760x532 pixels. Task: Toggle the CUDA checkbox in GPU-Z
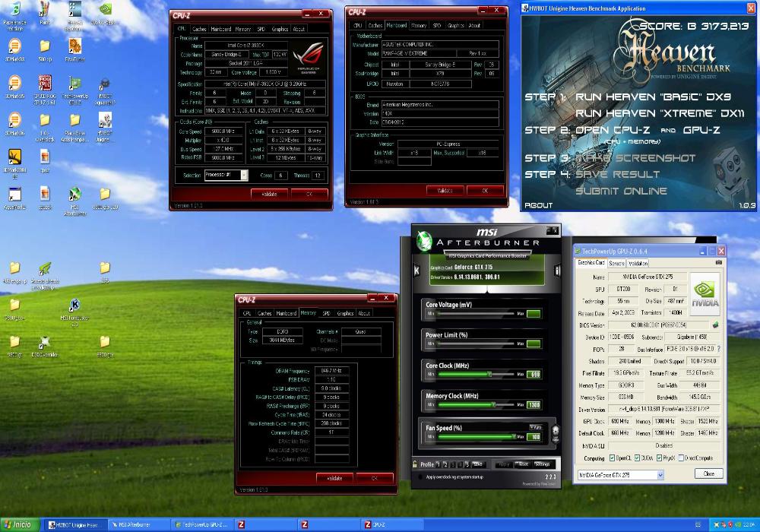tap(638, 458)
